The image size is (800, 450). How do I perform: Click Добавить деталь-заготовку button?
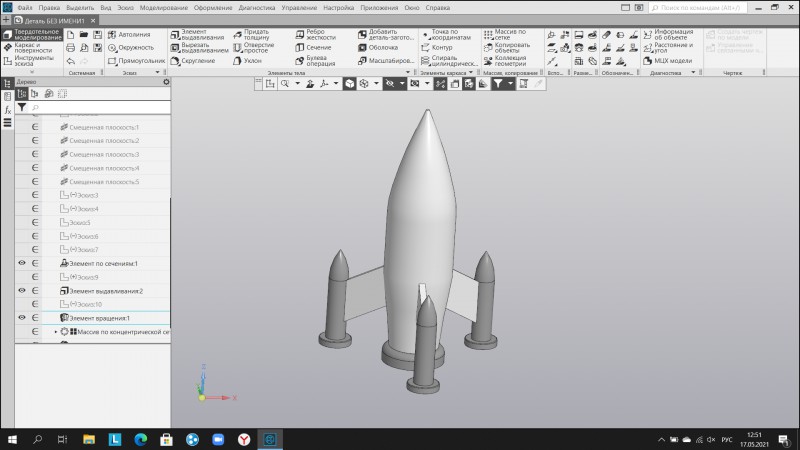tap(386, 34)
